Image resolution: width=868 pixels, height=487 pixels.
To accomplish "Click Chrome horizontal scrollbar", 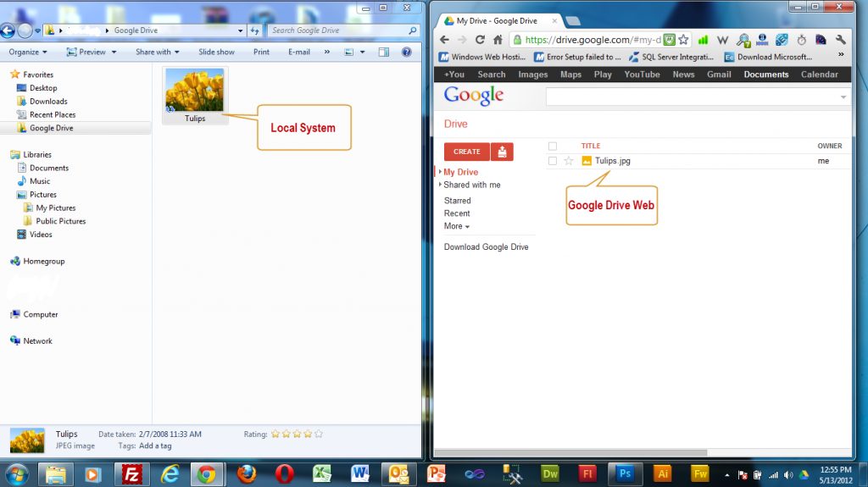I will point(570,452).
